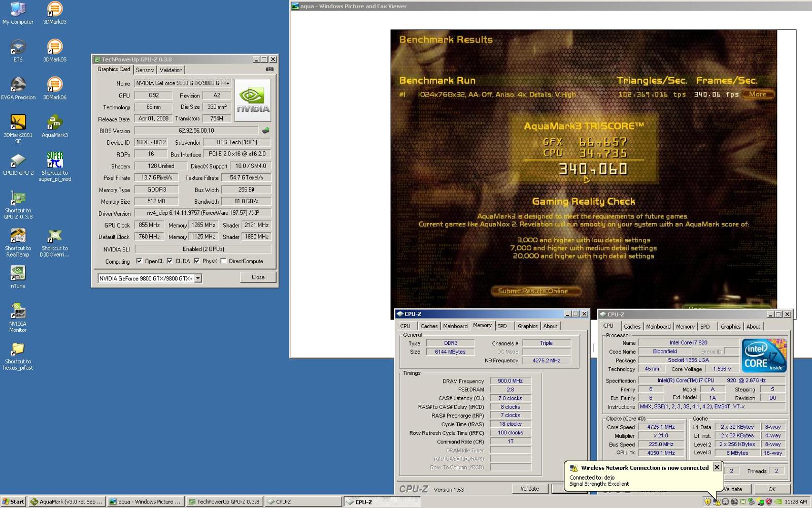
Task: Click DRAM Frequency 900.0 MHz value
Action: point(510,380)
